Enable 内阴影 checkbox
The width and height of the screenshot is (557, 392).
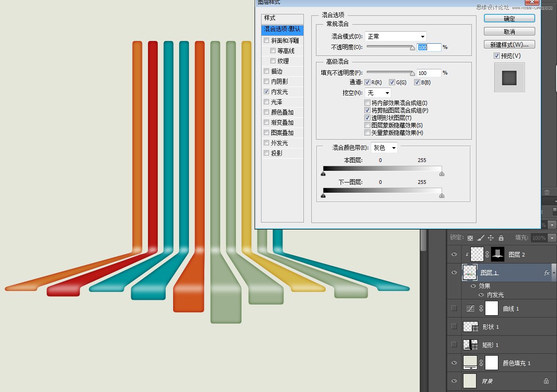(267, 81)
